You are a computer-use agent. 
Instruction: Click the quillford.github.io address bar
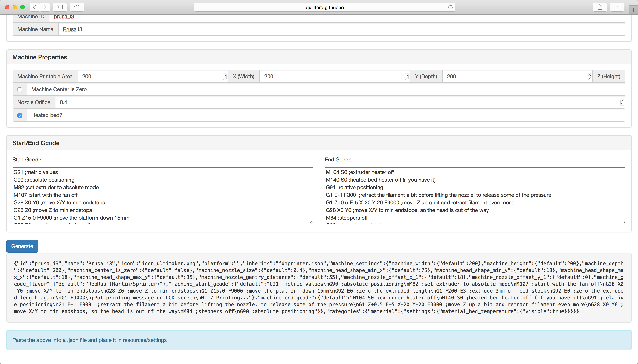pyautogui.click(x=324, y=7)
